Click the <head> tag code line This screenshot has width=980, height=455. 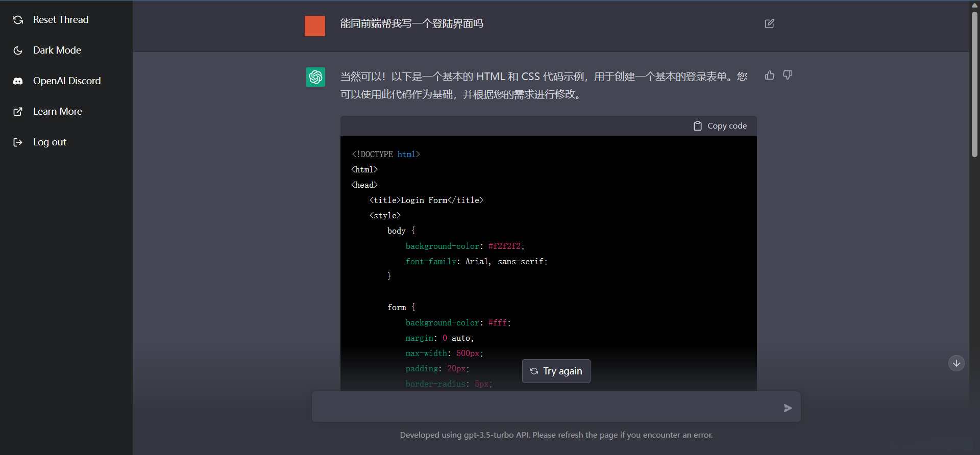(364, 185)
